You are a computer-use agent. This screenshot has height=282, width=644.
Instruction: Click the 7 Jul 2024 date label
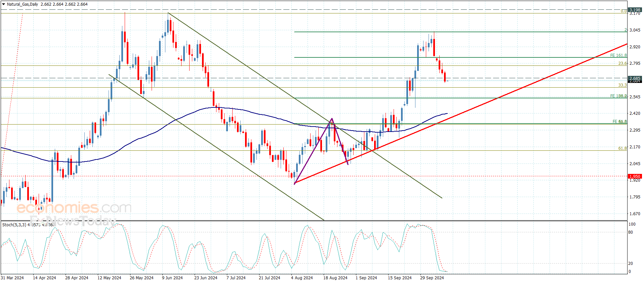[236, 278]
